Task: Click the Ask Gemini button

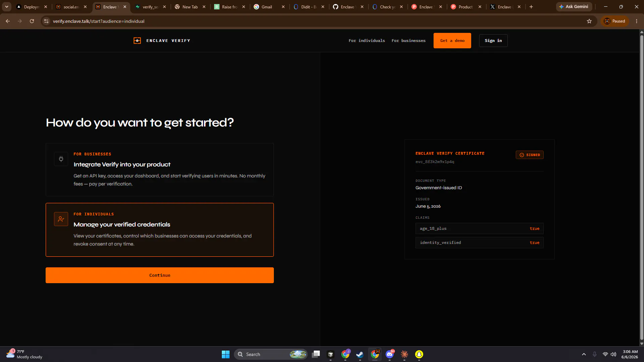Action: point(574,7)
